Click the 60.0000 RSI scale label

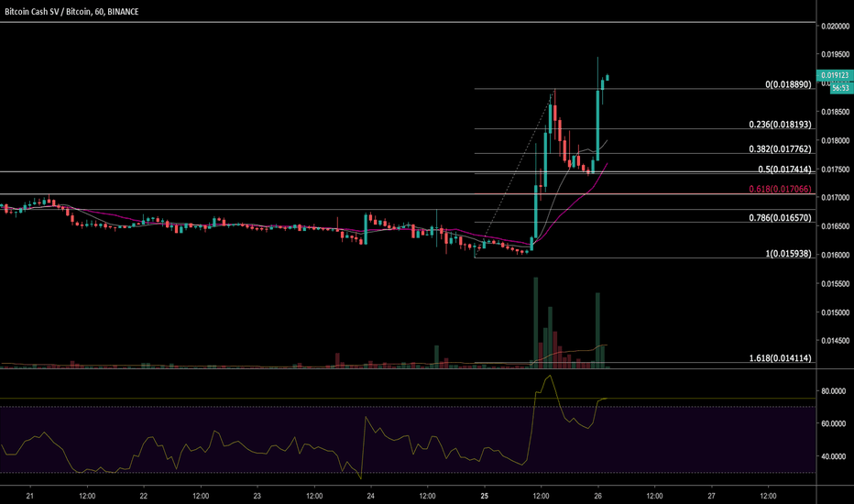point(833,423)
